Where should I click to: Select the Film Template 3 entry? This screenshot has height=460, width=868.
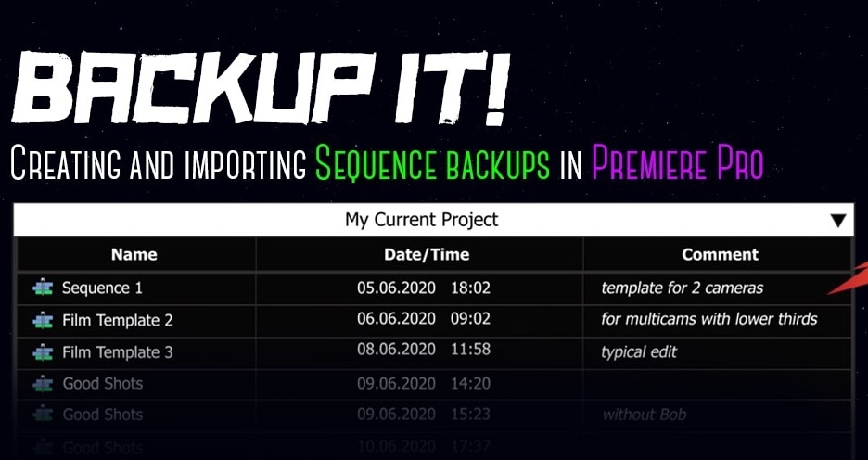pos(117,352)
